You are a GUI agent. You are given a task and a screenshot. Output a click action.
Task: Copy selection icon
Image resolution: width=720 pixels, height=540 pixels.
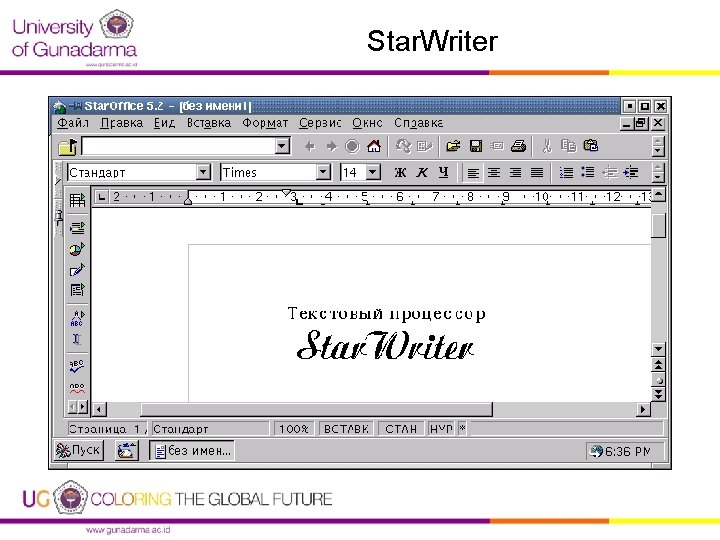pos(568,146)
